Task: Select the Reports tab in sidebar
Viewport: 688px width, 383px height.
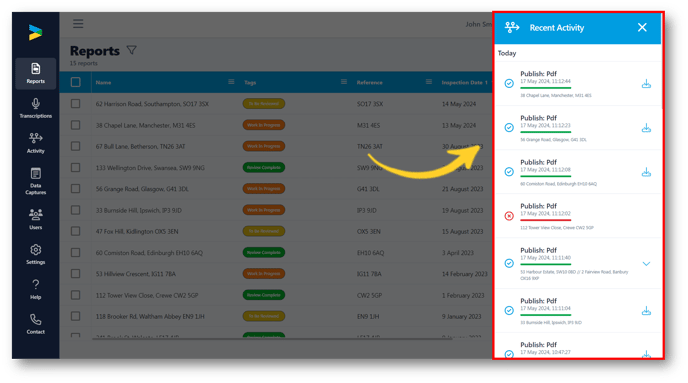Action: pos(36,73)
